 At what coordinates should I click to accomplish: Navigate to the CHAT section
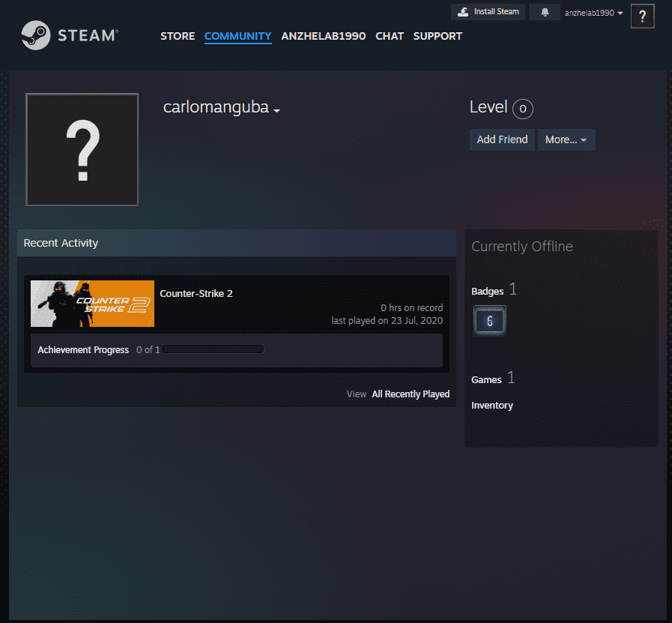[x=390, y=36]
